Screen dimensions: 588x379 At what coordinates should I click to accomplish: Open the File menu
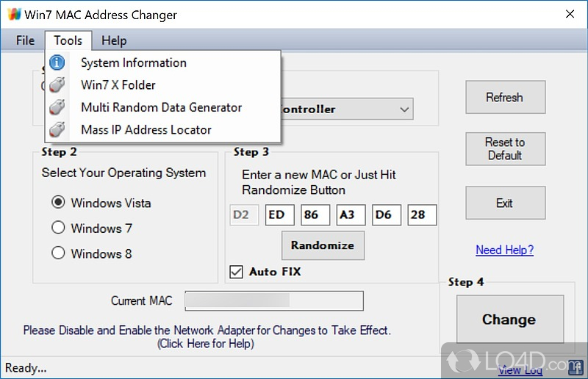coord(25,40)
